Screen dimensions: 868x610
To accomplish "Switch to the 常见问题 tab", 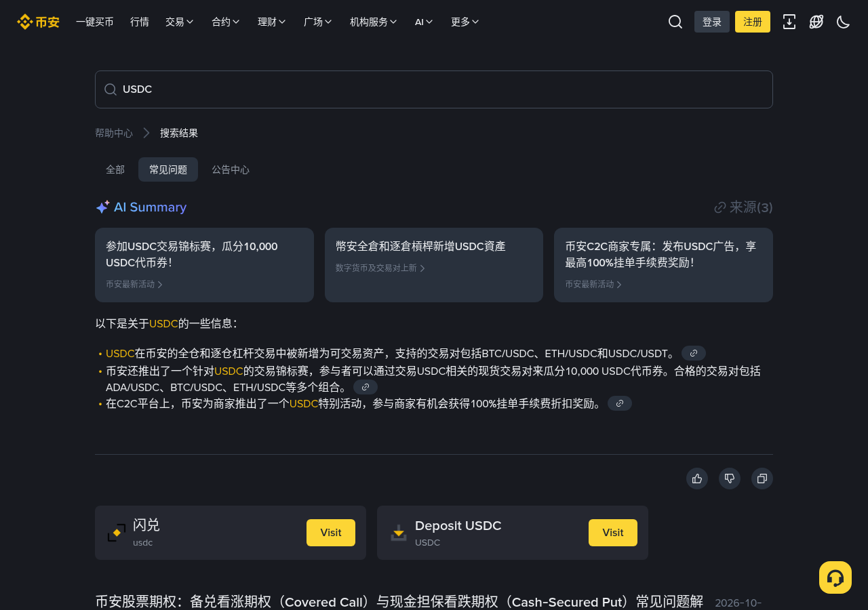I will pos(168,169).
